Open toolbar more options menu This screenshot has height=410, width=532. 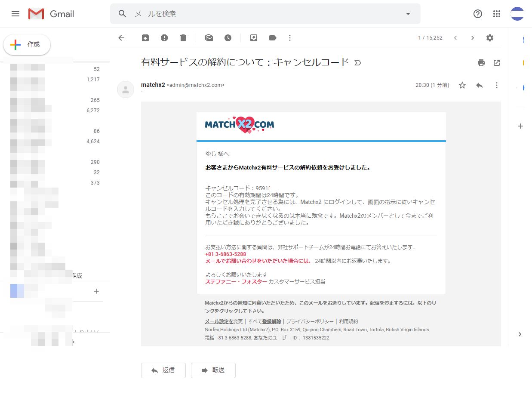290,38
